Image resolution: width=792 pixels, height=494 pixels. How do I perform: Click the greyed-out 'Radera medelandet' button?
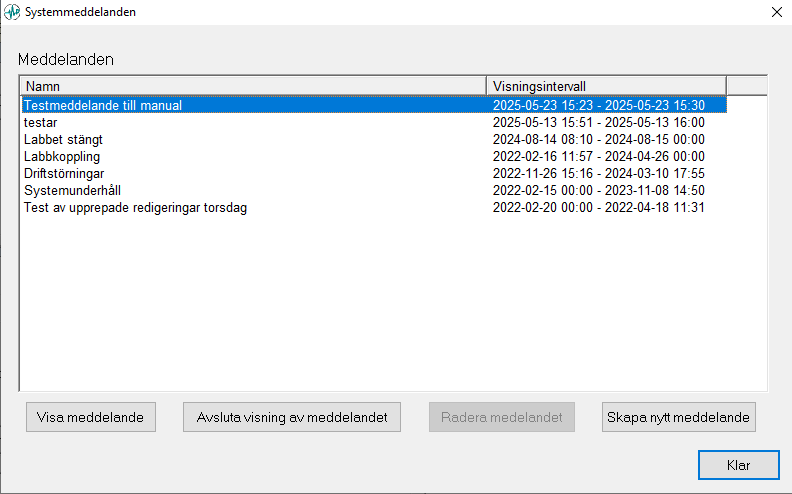click(x=502, y=417)
